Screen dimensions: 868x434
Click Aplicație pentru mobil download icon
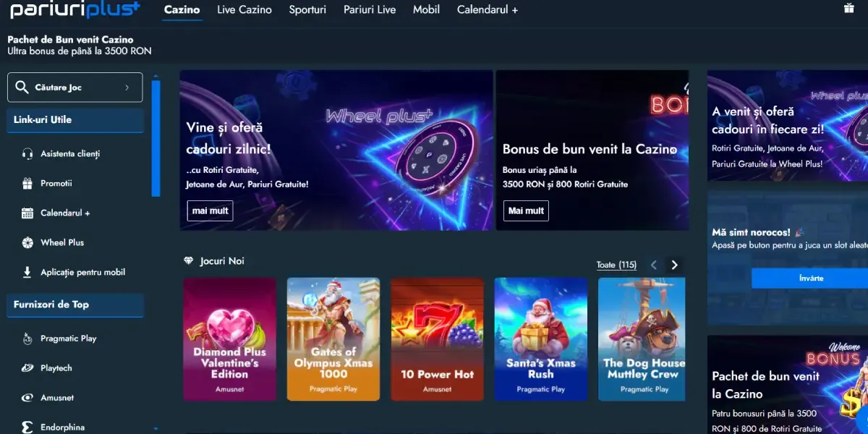pos(27,273)
